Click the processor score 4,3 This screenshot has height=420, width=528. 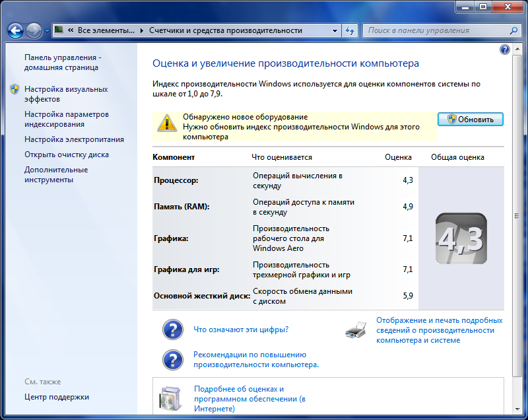(x=408, y=180)
